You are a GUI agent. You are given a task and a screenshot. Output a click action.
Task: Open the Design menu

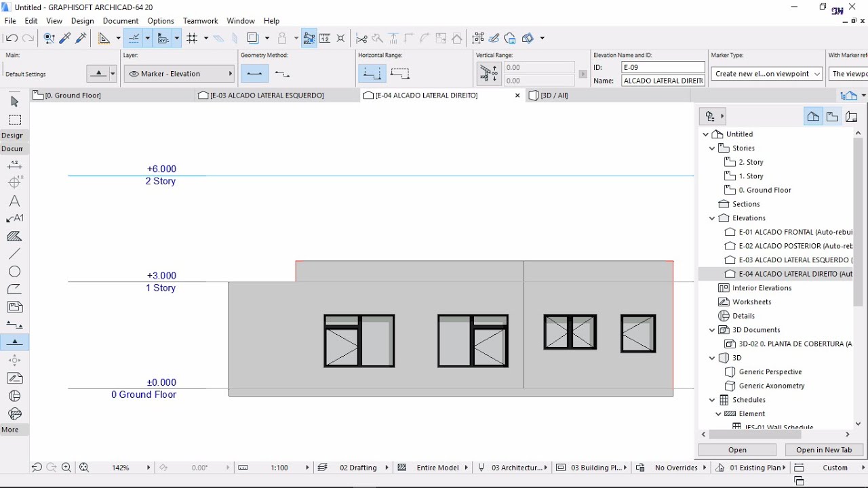[x=82, y=21]
